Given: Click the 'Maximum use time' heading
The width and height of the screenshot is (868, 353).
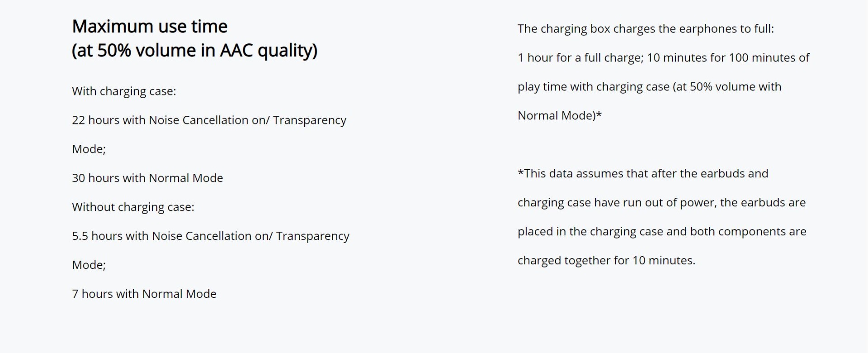Looking at the screenshot, I should (x=150, y=26).
